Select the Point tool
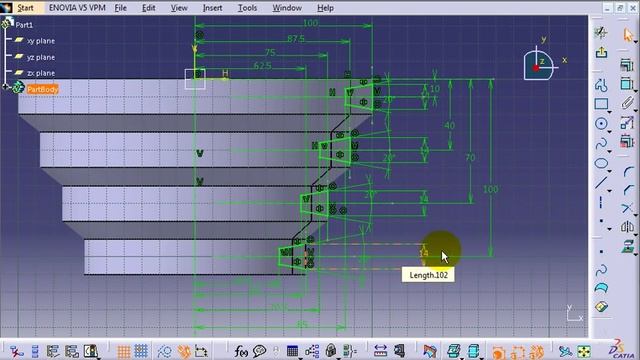This screenshot has width=640, height=360. click(601, 221)
